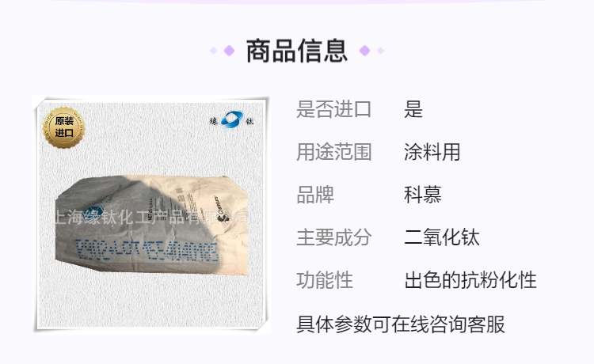Select the 用途范围 label
This screenshot has height=364, width=594.
(333, 152)
